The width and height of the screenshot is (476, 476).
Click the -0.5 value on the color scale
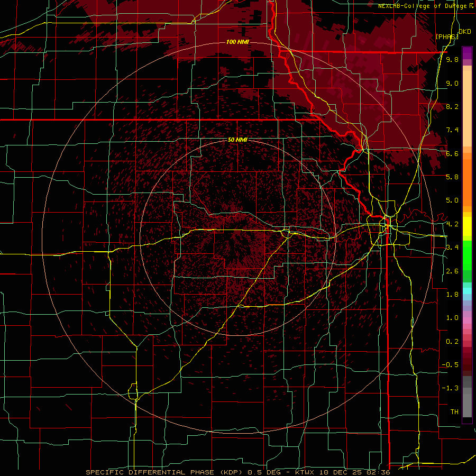coord(450,364)
